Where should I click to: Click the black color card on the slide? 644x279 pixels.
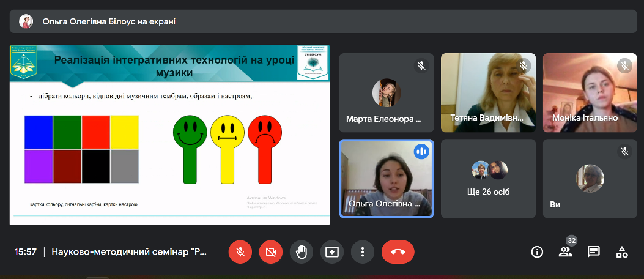coord(95,166)
